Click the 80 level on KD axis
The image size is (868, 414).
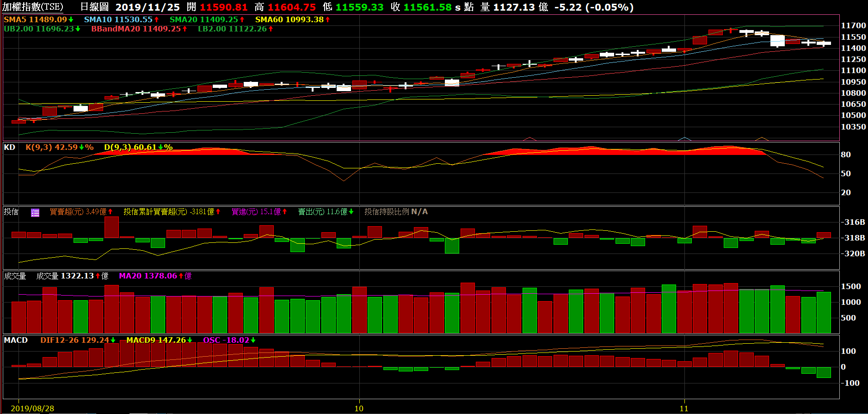click(846, 154)
